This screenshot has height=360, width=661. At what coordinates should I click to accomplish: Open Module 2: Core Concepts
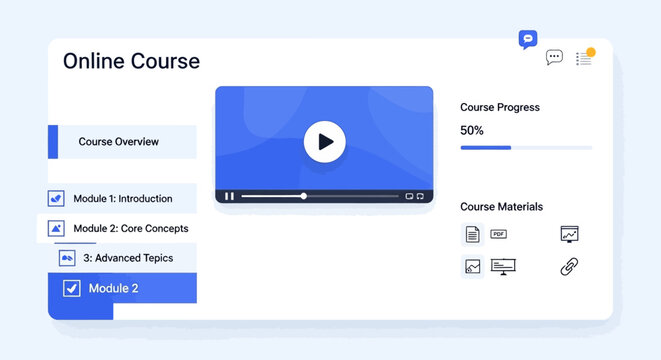click(x=117, y=228)
